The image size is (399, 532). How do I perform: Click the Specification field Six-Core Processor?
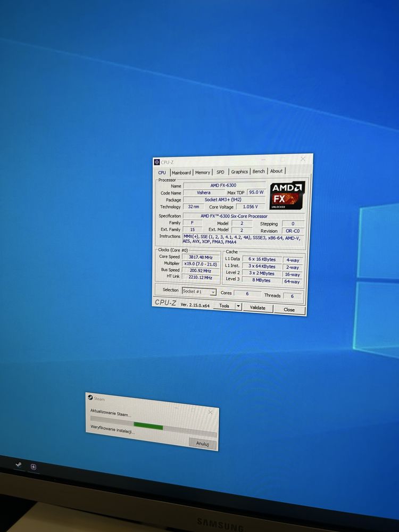click(244, 216)
